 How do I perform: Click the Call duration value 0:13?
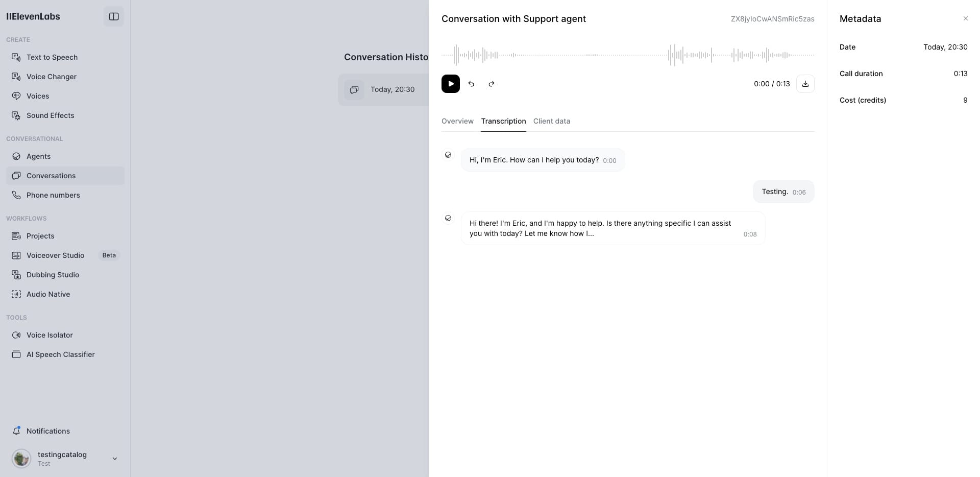(961, 74)
